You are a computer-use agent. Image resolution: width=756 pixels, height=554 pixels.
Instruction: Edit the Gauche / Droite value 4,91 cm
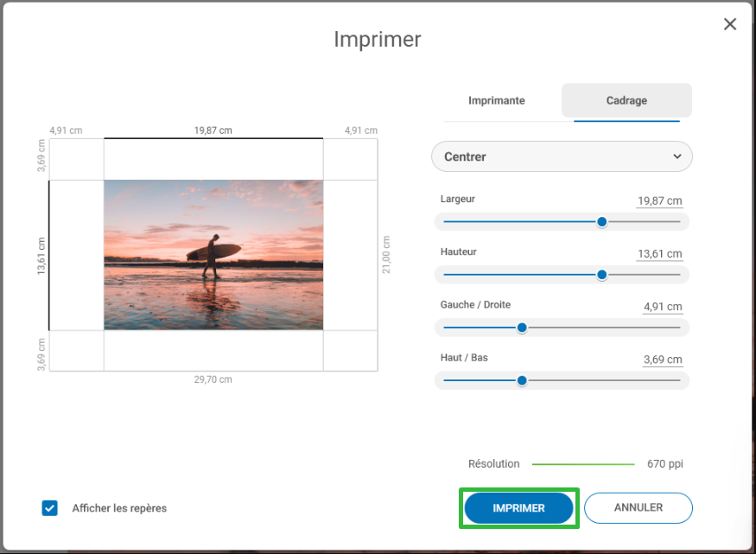click(663, 307)
